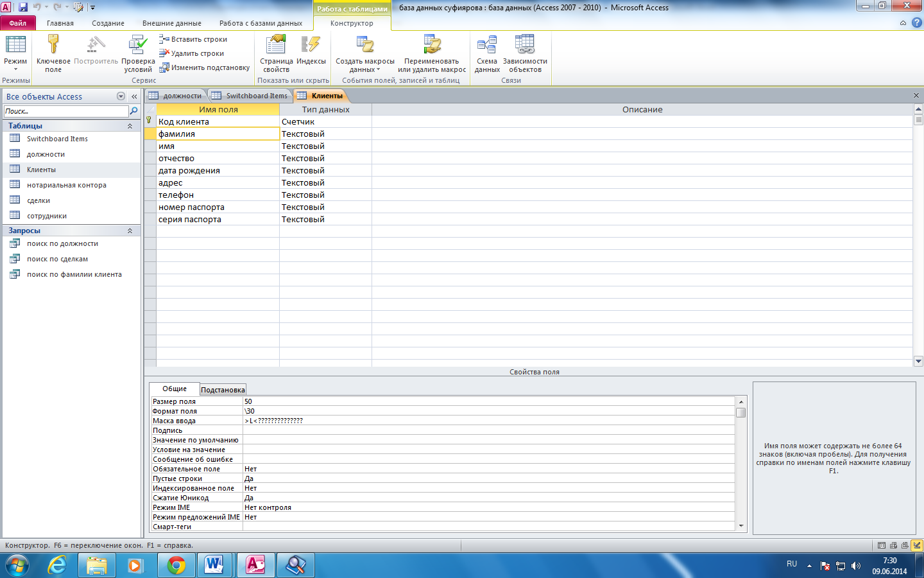
Task: Click Зависимости объектов icon
Action: coord(525,54)
